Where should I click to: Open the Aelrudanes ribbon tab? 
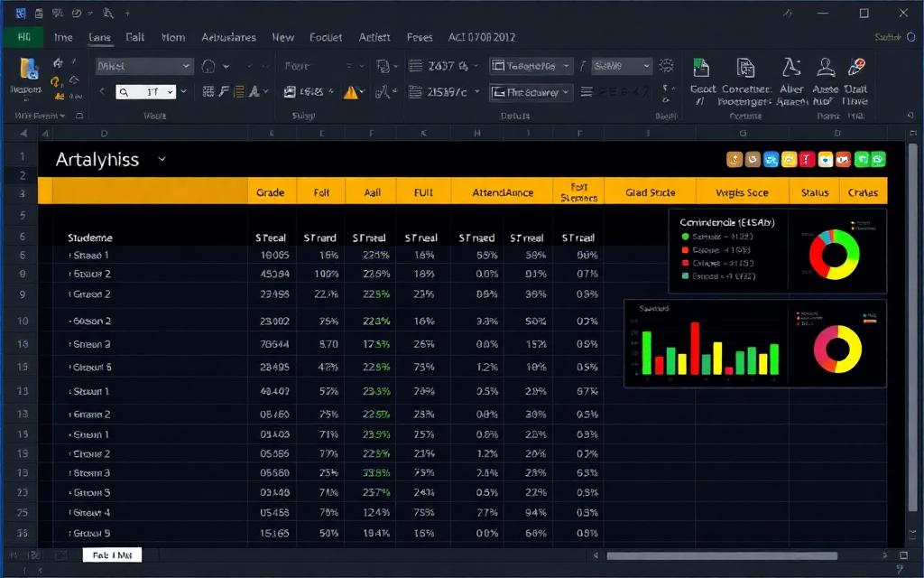(228, 37)
